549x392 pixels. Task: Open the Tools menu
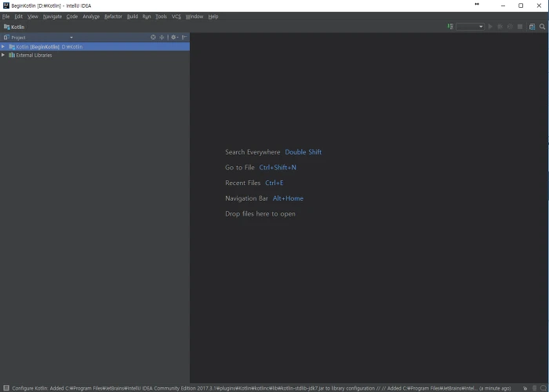click(x=161, y=16)
